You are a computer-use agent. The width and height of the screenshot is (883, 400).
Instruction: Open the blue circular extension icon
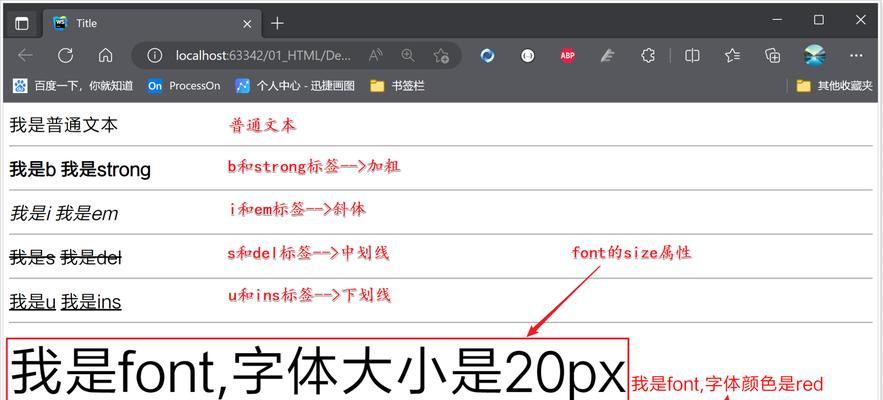pyautogui.click(x=487, y=55)
